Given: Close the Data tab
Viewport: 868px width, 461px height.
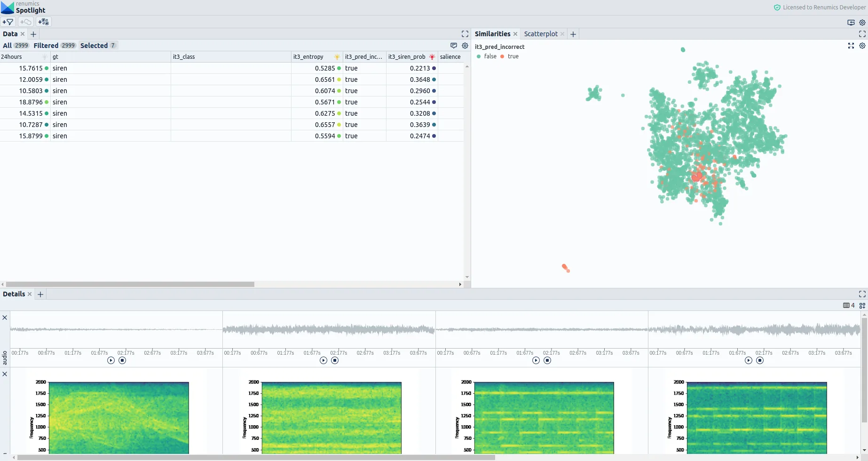Looking at the screenshot, I should click(23, 34).
